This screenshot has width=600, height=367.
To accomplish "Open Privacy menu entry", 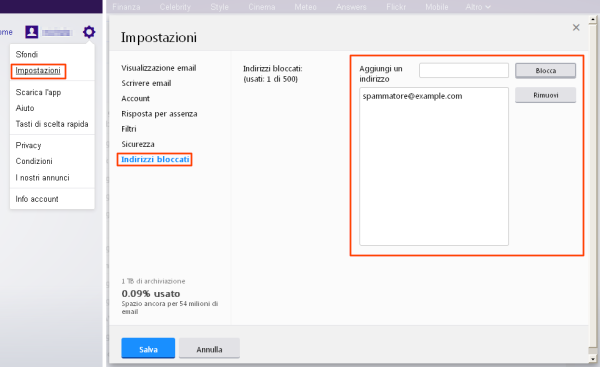I will click(x=28, y=145).
